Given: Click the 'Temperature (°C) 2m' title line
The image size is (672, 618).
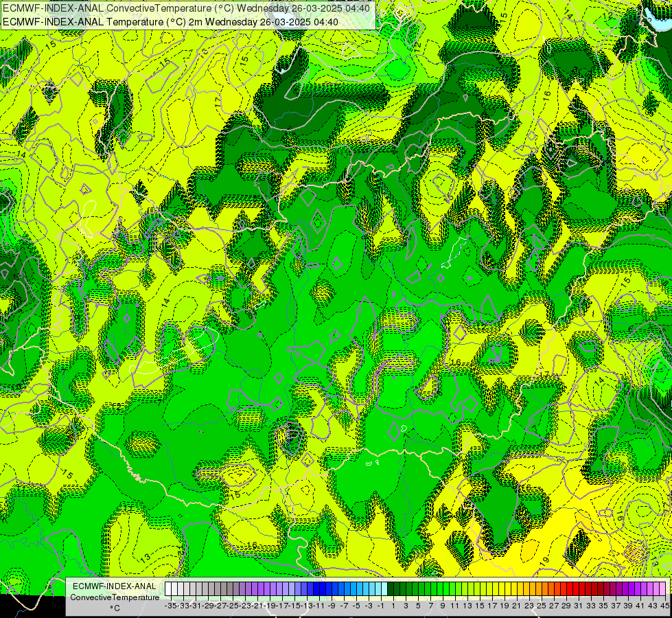Looking at the screenshot, I should tap(170, 22).
